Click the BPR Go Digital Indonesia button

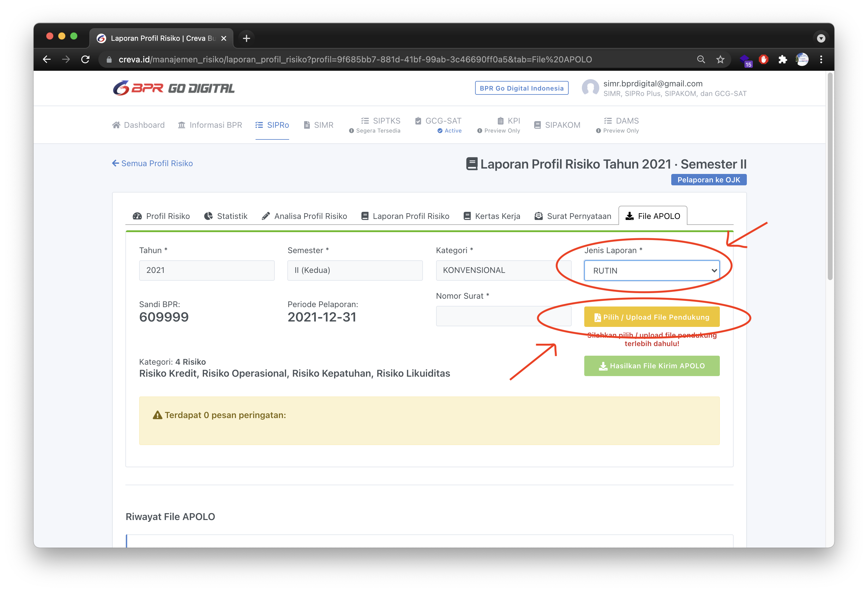click(x=521, y=88)
